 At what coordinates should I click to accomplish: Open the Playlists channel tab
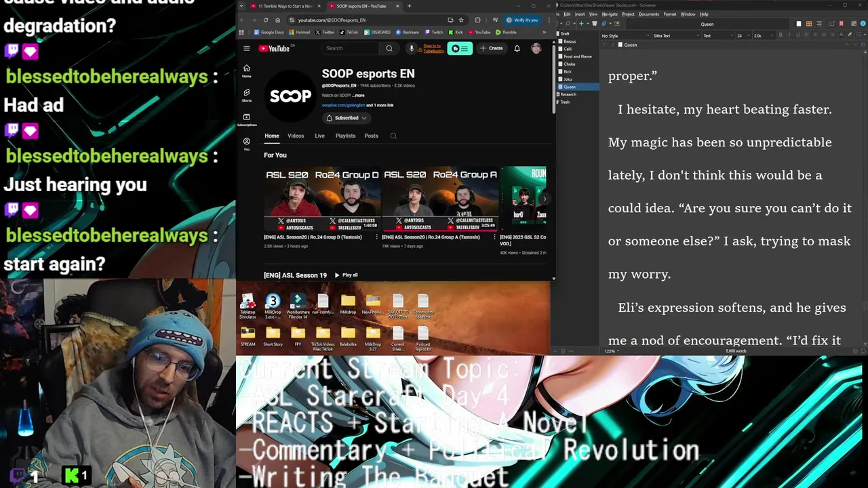coord(345,136)
